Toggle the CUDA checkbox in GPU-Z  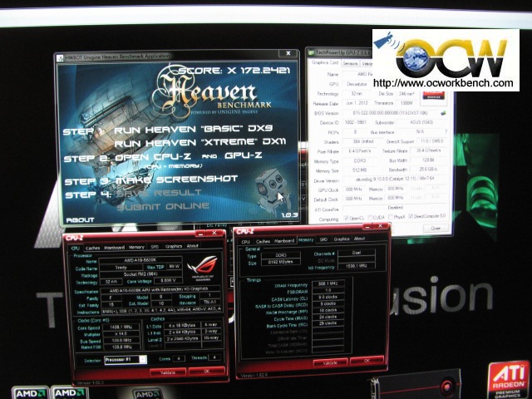point(370,217)
